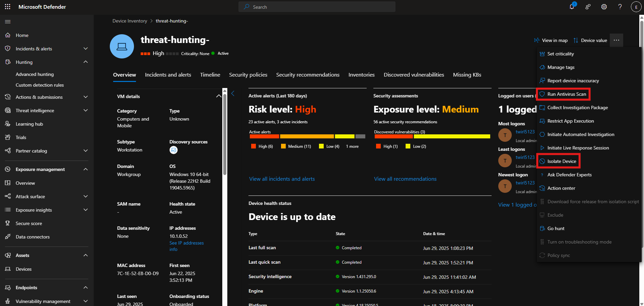Collapse navigation with the hamburger icon

point(8,22)
